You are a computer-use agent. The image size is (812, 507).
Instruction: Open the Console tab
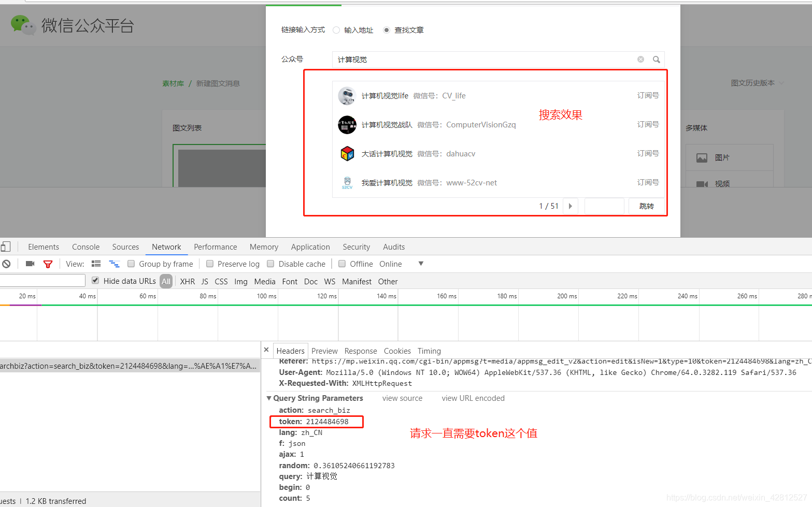86,247
